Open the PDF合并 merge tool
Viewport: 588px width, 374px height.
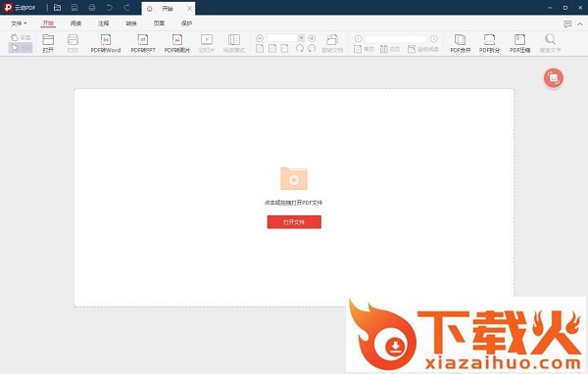[461, 43]
